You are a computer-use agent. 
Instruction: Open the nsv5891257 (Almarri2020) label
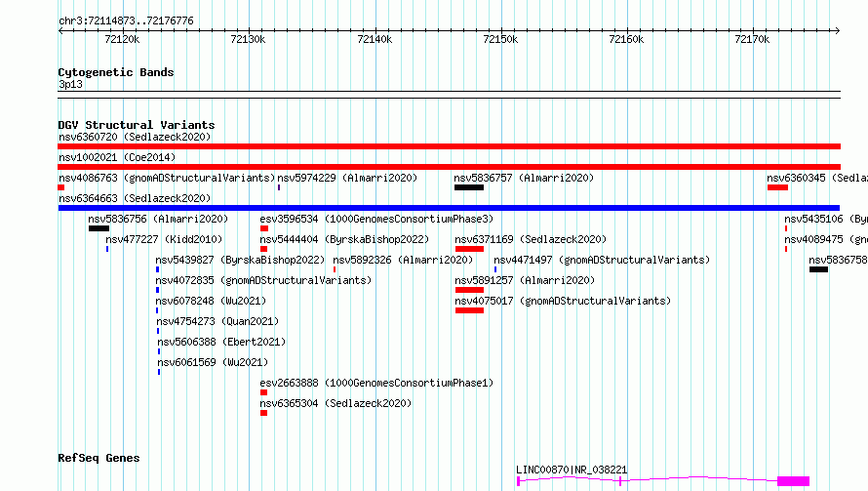click(x=525, y=280)
